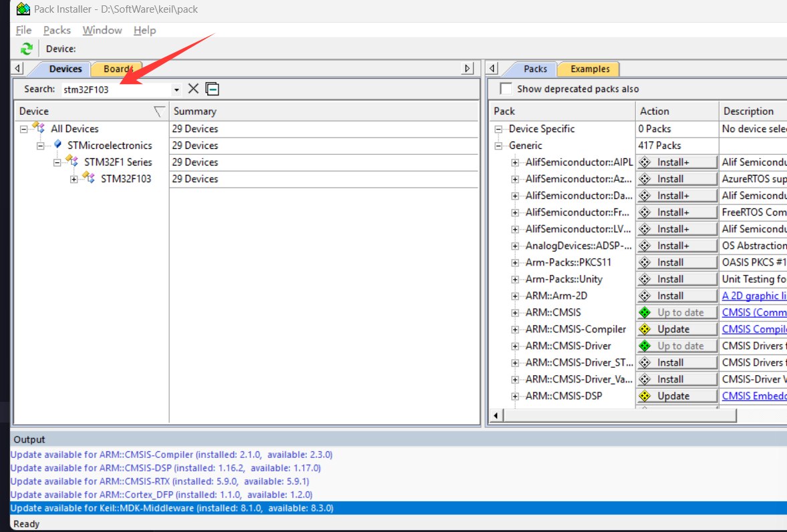Update the ARM::CMSIS-Compiler pack
This screenshot has width=787, height=532.
pyautogui.click(x=677, y=329)
